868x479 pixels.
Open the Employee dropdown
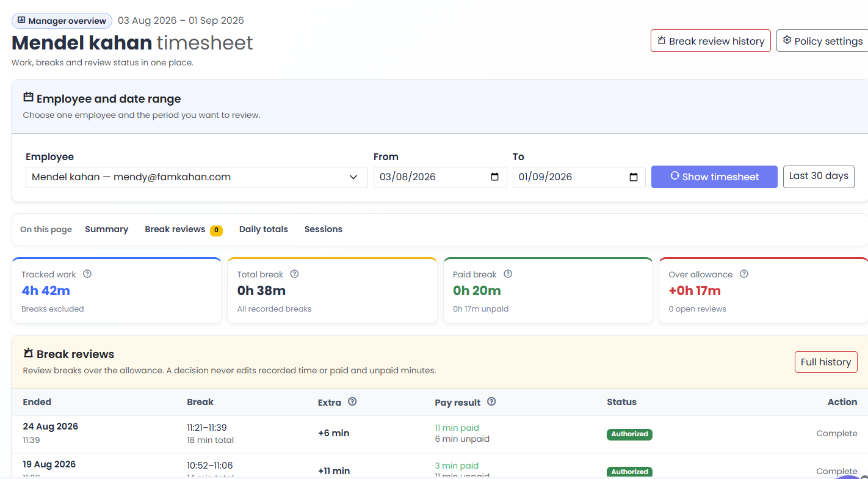point(197,177)
